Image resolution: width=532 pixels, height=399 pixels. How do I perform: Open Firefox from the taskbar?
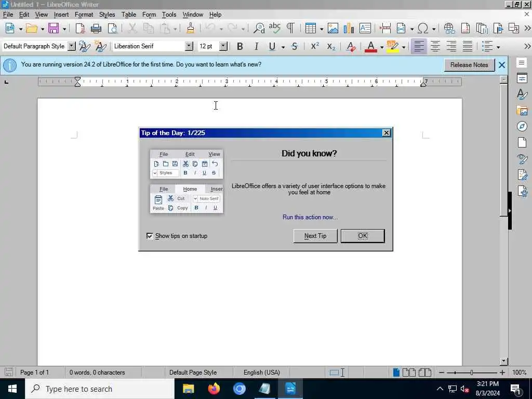[x=214, y=389]
